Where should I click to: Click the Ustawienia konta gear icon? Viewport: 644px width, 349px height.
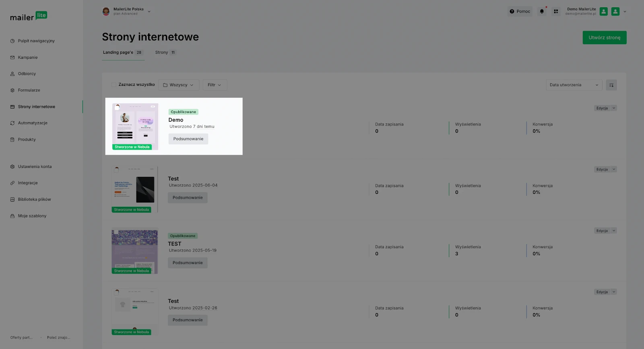(12, 166)
